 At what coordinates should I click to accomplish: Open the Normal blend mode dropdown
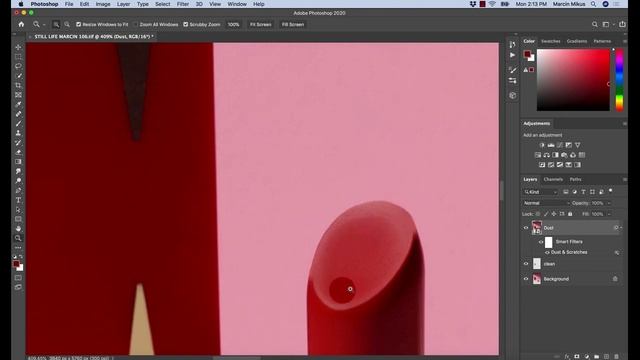(546, 203)
